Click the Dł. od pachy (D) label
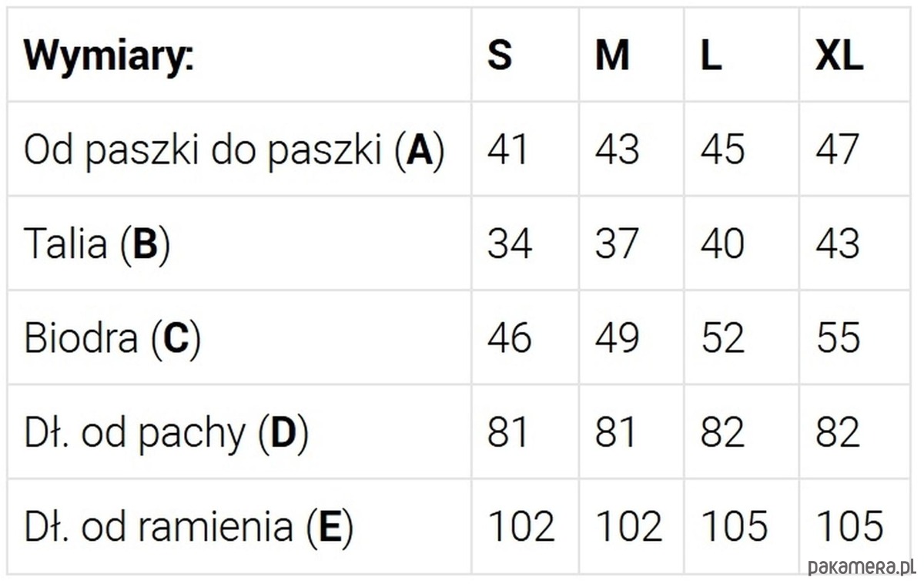The width and height of the screenshot is (924, 584). click(166, 433)
